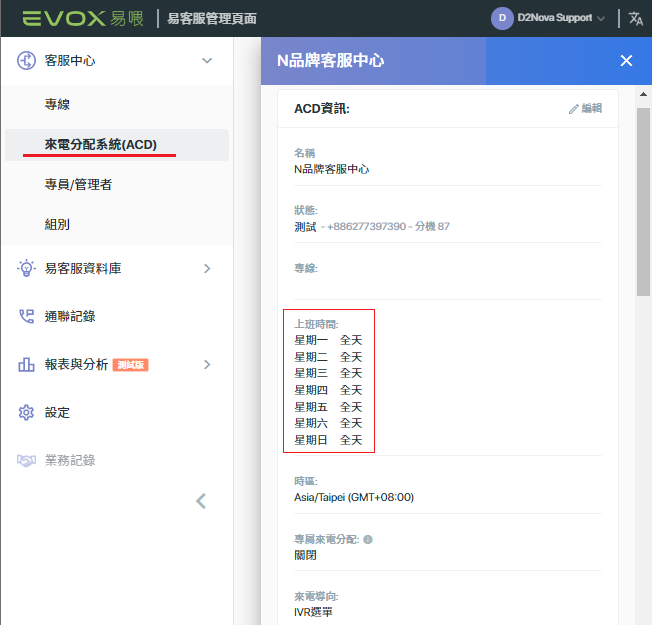Click the Asia/Taipei (GMT+08:00) timezone value
This screenshot has height=625, width=652.
354,497
